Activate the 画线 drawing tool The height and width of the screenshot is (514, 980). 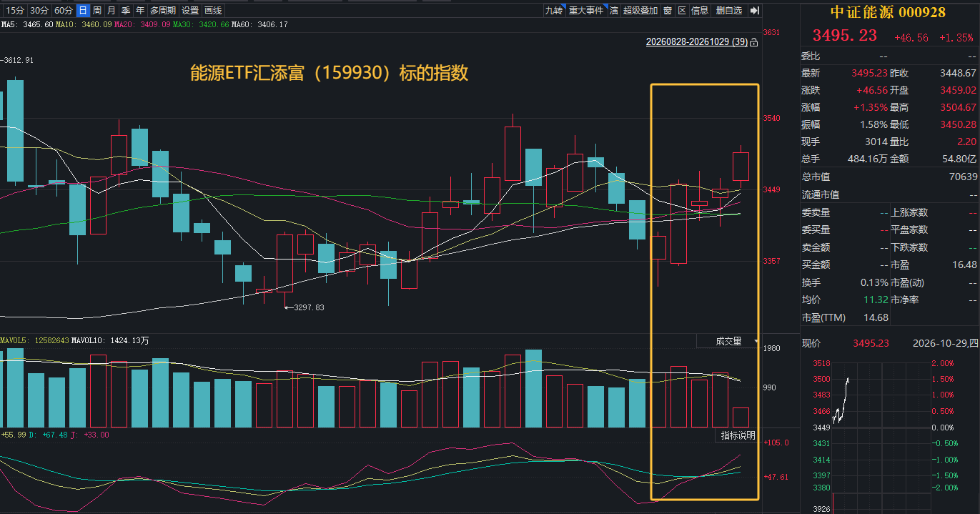click(213, 10)
